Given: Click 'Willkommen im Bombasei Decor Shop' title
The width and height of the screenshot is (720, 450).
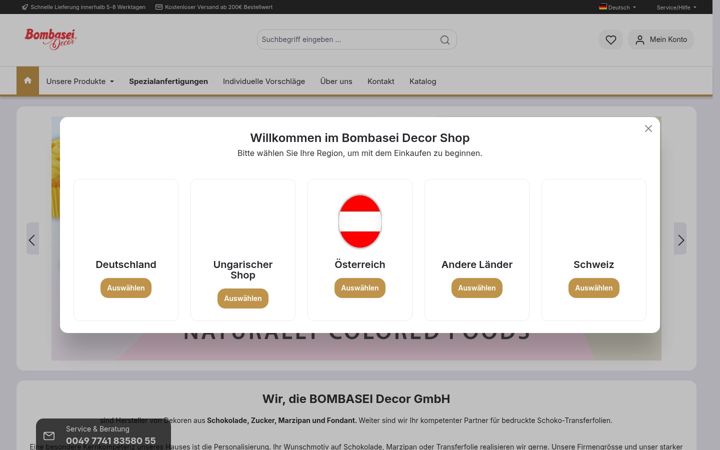Looking at the screenshot, I should click(x=360, y=138).
